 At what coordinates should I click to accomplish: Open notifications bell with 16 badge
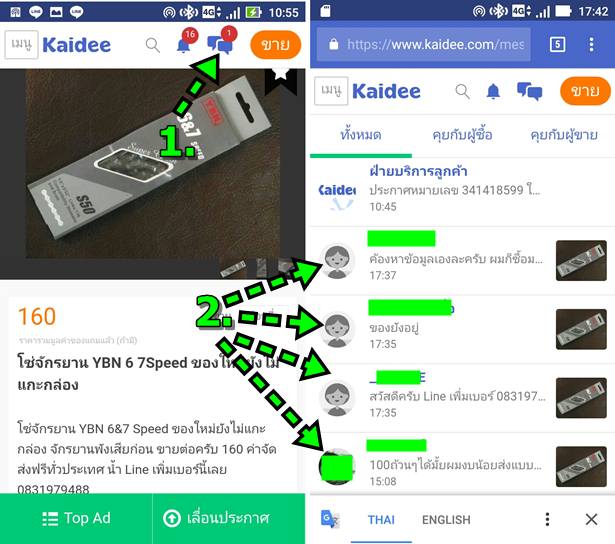click(185, 42)
